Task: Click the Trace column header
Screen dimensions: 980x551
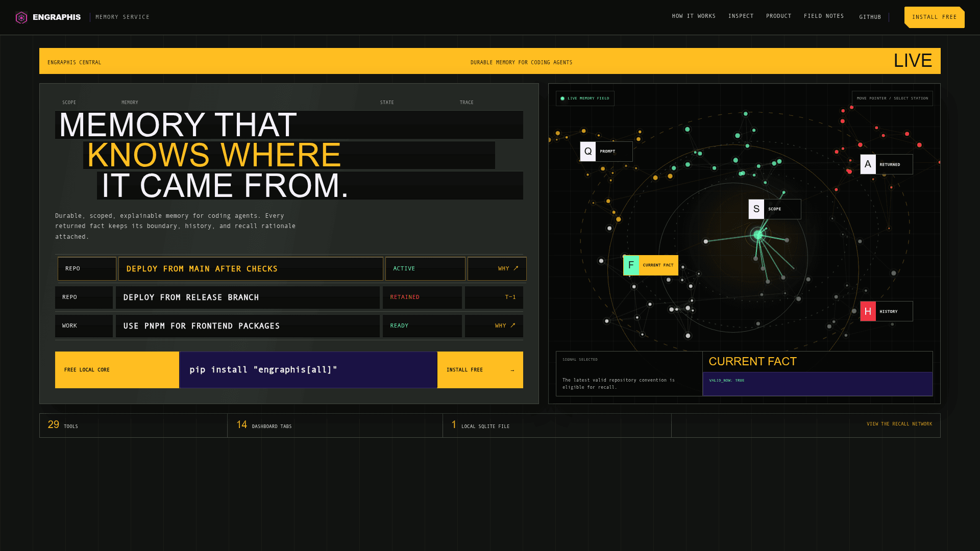Action: pyautogui.click(x=467, y=103)
